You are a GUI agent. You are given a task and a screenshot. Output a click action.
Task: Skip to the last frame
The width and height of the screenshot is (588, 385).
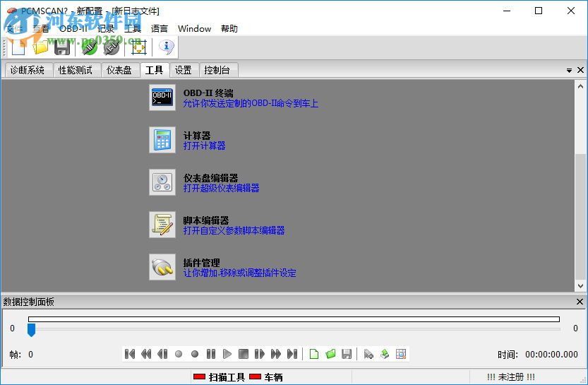click(x=292, y=354)
